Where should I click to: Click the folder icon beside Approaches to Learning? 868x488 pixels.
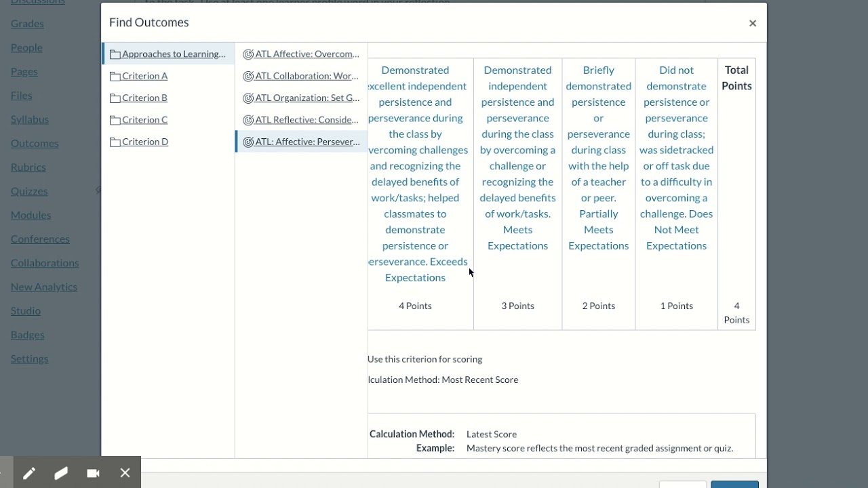[x=115, y=54]
